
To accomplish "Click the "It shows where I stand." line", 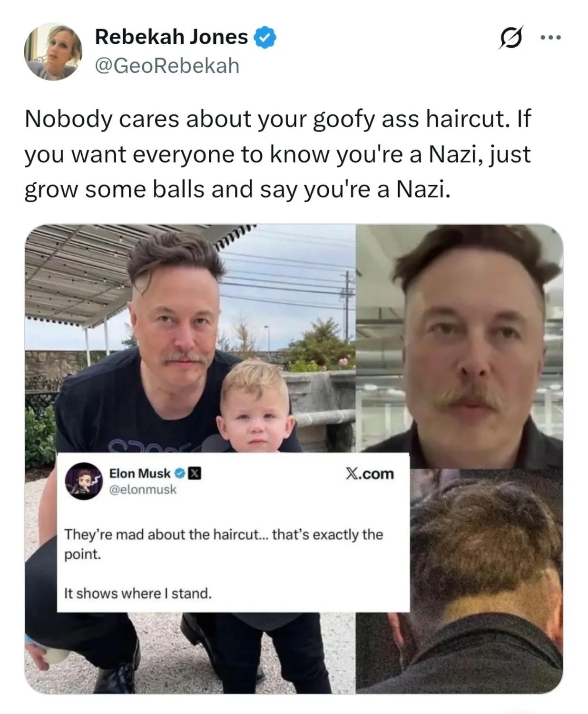I will [x=138, y=594].
